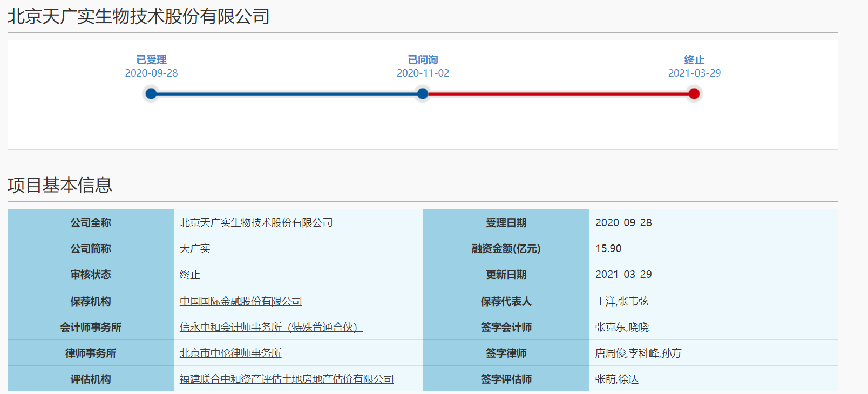Image resolution: width=868 pixels, height=394 pixels.
Task: Click the 张萌,徐达 signing appraisers cell
Action: (x=616, y=379)
